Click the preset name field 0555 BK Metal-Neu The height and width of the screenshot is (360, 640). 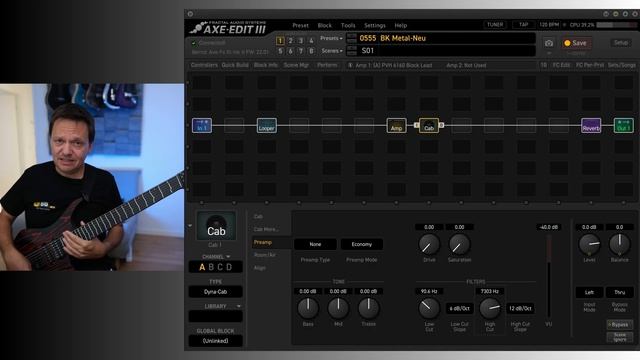[x=447, y=38]
